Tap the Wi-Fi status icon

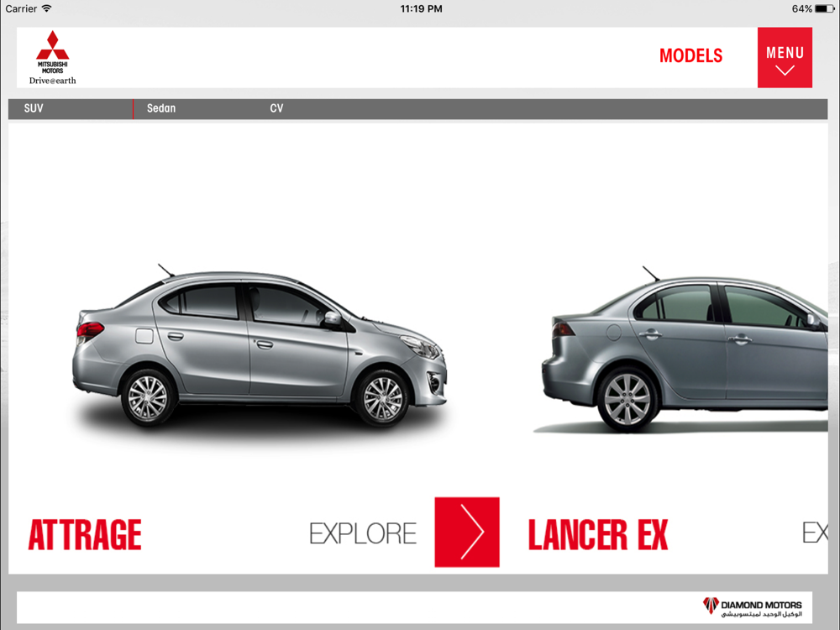pos(46,8)
